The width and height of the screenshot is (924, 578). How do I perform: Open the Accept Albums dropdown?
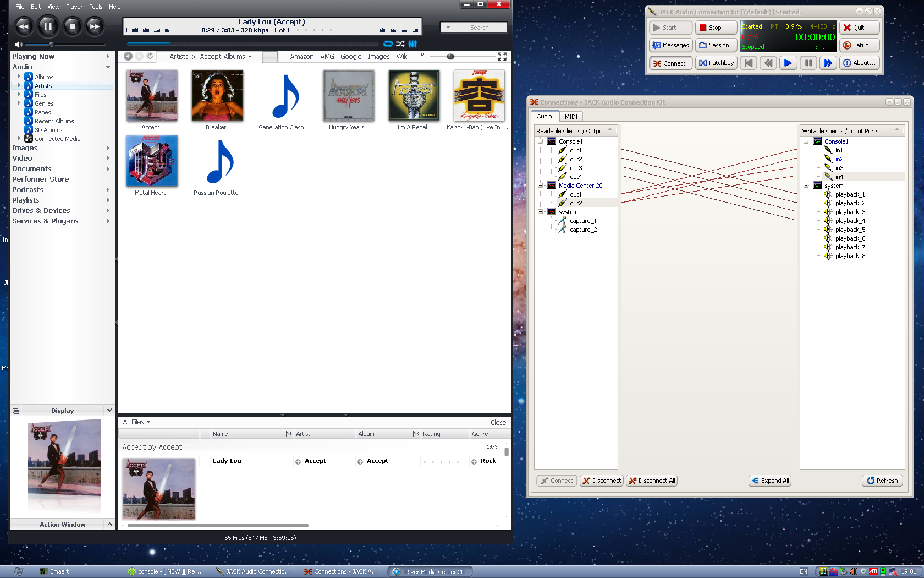click(226, 56)
